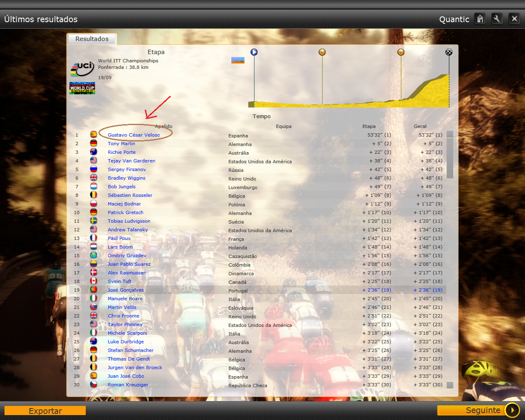The width and height of the screenshot is (525, 420).
Task: Click the checkered finish flag icon
Action: (x=449, y=52)
